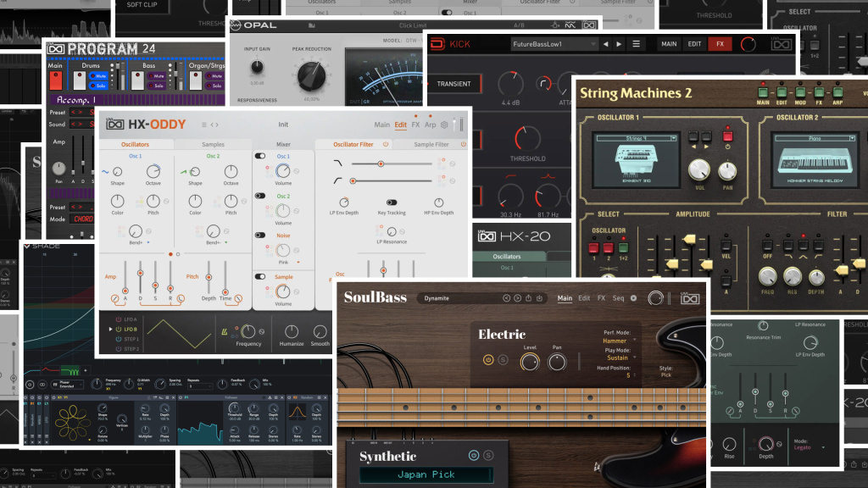Open KICK preset dropdown FutureBassLow1
The image size is (868, 488).
554,44
